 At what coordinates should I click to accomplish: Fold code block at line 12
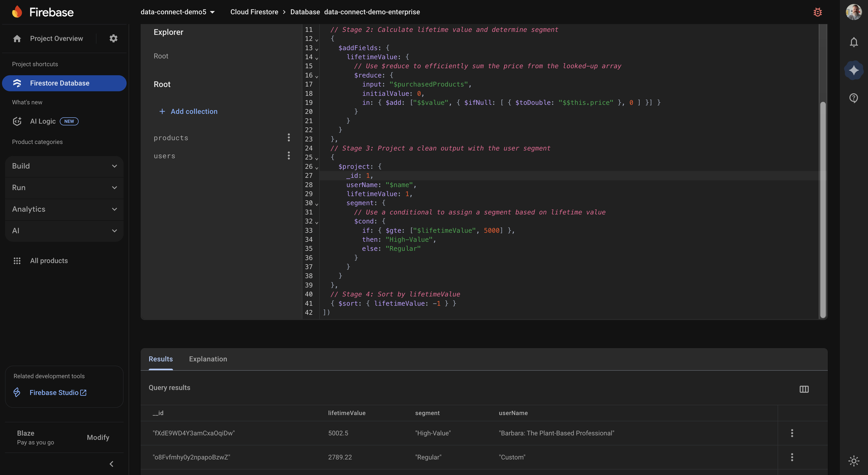pyautogui.click(x=316, y=39)
